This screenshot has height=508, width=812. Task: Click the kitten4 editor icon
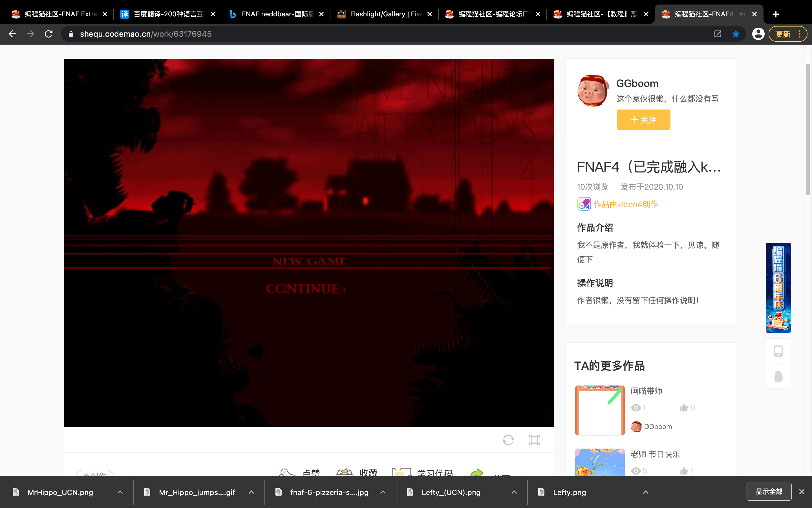(584, 204)
